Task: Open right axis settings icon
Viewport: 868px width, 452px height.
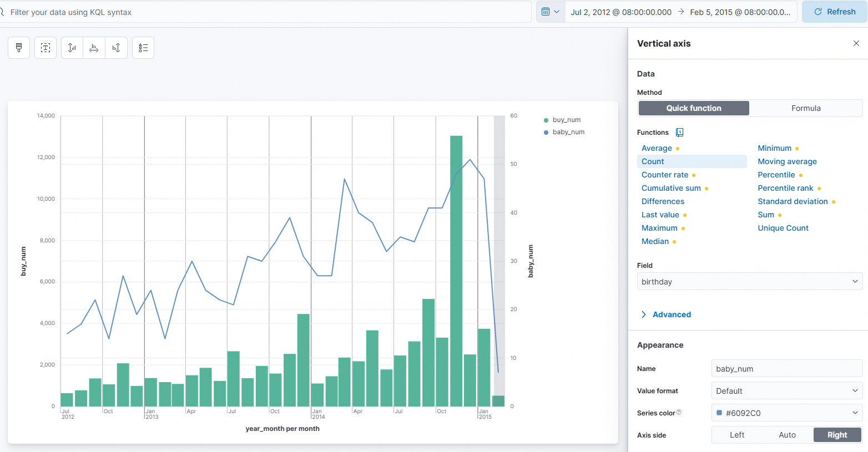Action: [116, 48]
